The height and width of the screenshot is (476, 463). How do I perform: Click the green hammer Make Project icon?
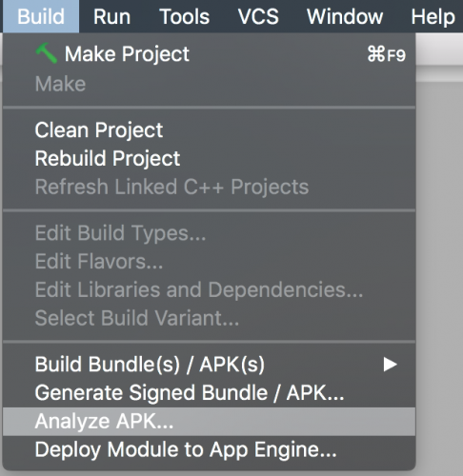(x=47, y=53)
